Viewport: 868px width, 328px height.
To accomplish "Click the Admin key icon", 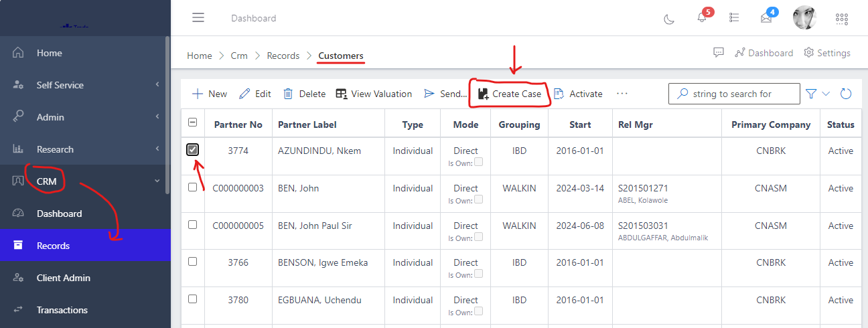I will [19, 117].
